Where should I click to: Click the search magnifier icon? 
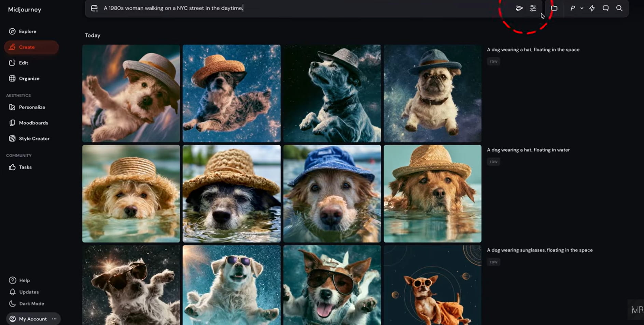[619, 8]
